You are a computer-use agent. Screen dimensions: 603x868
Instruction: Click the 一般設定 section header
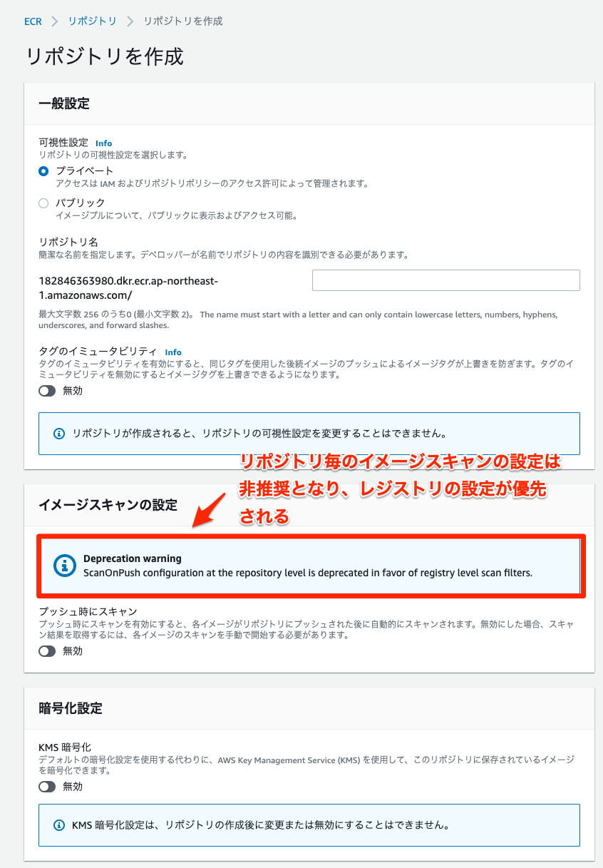tap(64, 103)
